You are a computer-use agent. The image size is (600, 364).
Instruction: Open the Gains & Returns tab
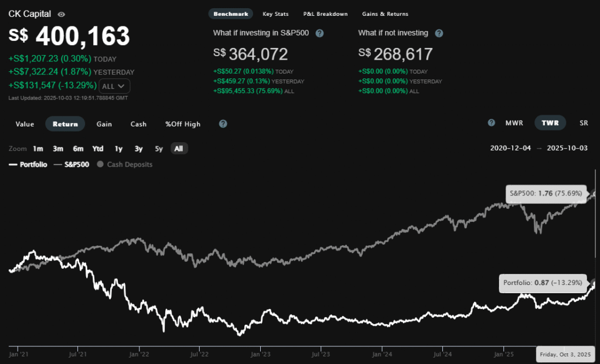[x=386, y=13]
